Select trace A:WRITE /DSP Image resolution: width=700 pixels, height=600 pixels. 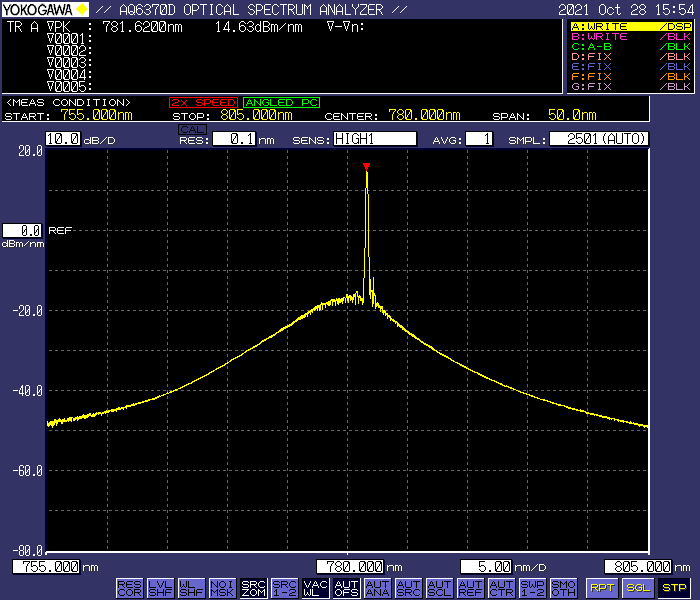click(x=631, y=27)
